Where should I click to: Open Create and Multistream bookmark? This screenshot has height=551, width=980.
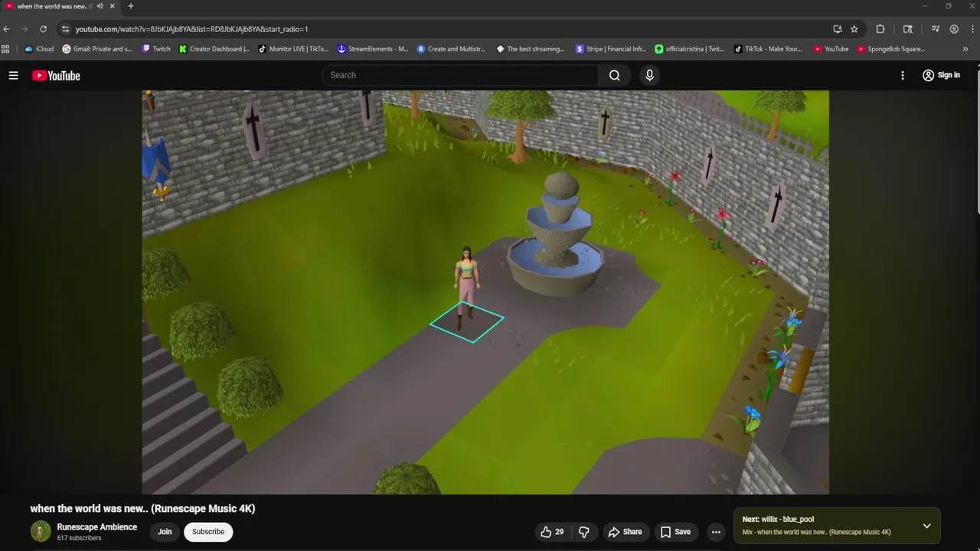click(452, 49)
